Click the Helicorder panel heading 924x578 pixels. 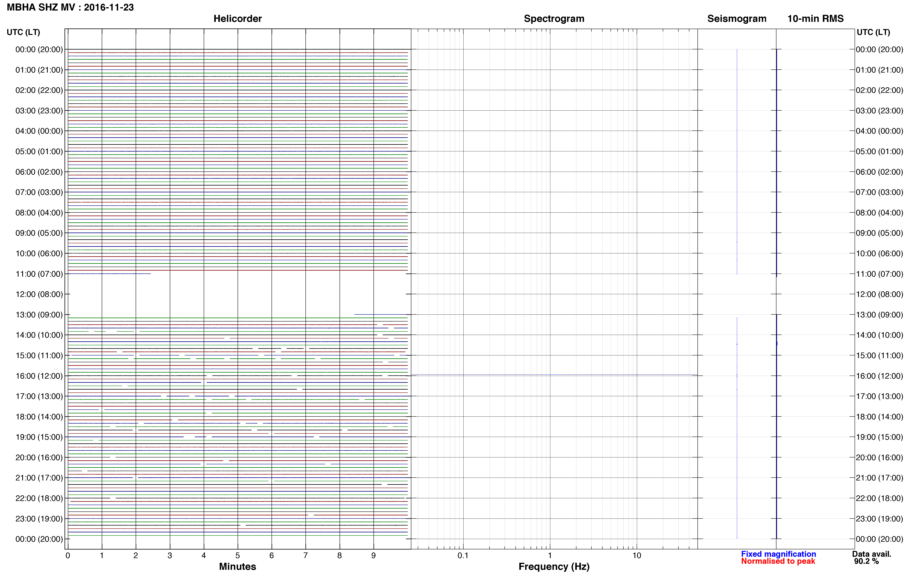[x=238, y=19]
